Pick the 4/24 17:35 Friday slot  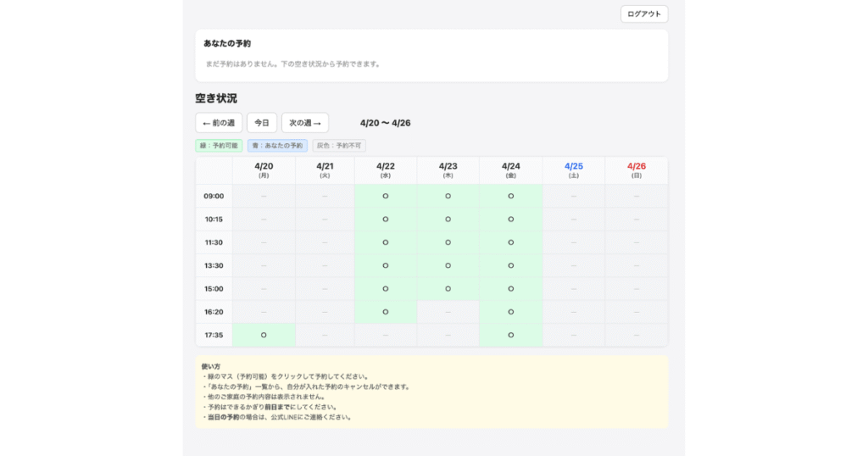tap(510, 335)
